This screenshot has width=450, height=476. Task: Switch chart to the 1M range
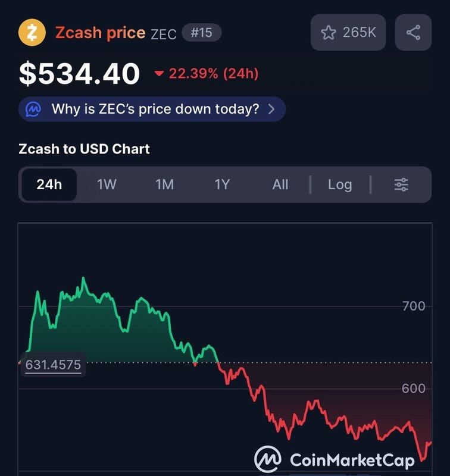[164, 184]
